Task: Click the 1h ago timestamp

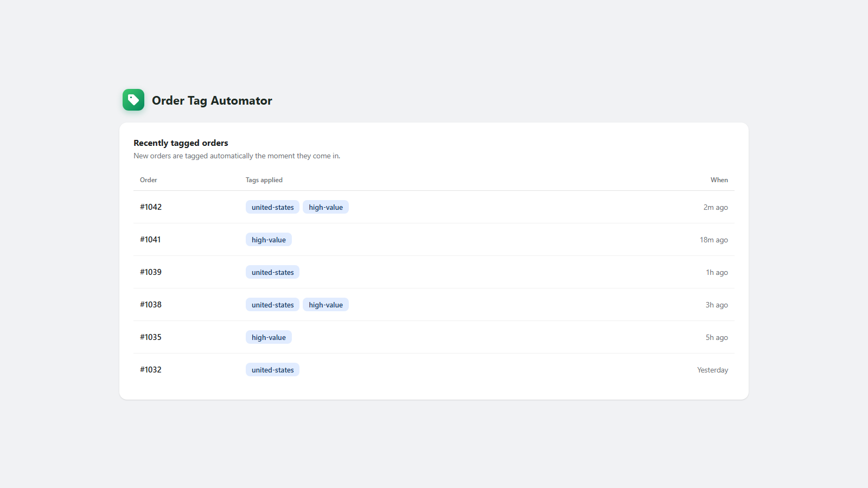Action: (717, 272)
